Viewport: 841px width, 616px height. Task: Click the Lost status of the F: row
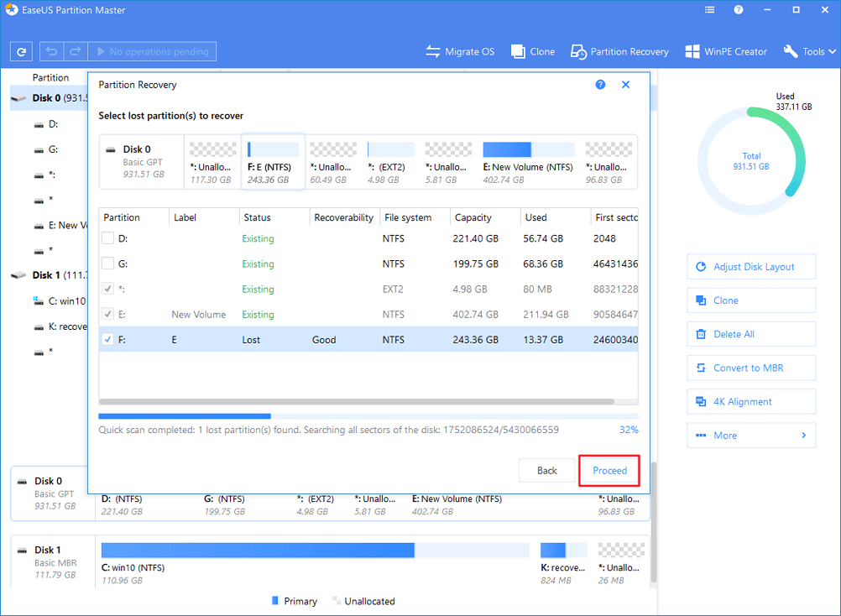click(251, 339)
